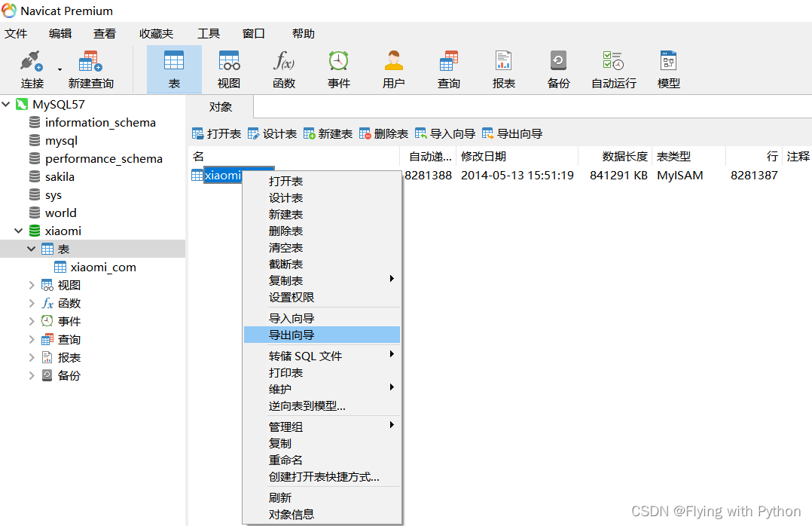The width and height of the screenshot is (812, 526).
Task: Click the 用户 (Users) toolbar icon
Action: pyautogui.click(x=393, y=68)
